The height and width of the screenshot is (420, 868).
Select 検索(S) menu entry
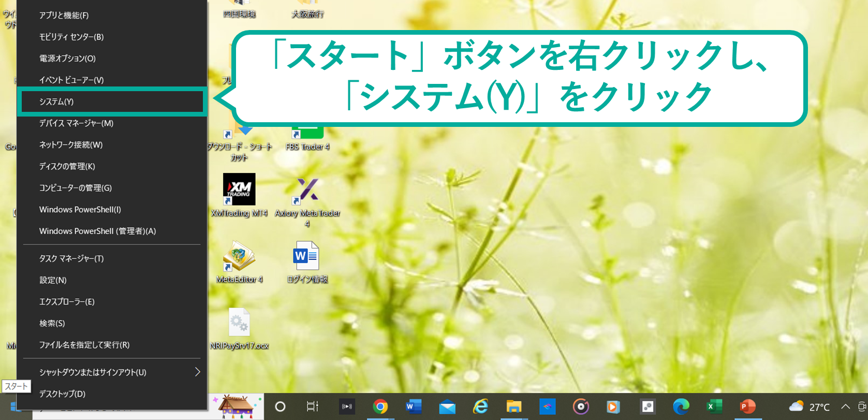click(x=112, y=323)
